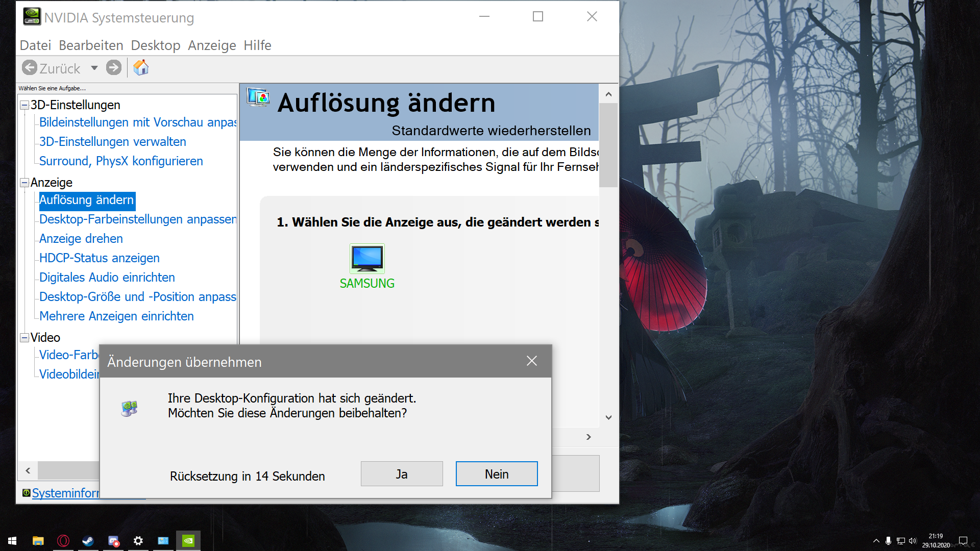Click Ja to keep changes
The image size is (980, 551).
click(x=402, y=474)
